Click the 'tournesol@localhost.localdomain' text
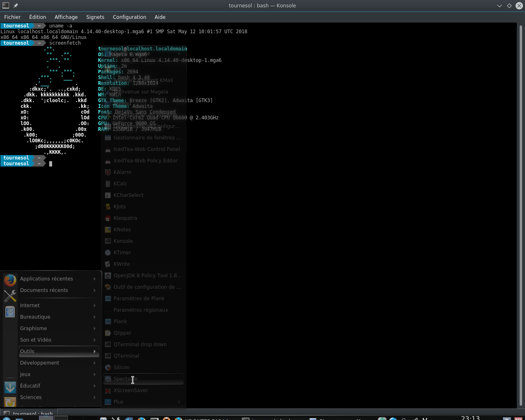Viewport: 525px width, 420px height. (142, 49)
